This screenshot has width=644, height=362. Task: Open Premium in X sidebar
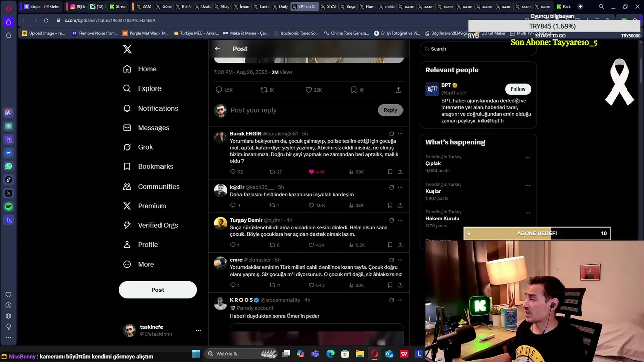click(144, 206)
